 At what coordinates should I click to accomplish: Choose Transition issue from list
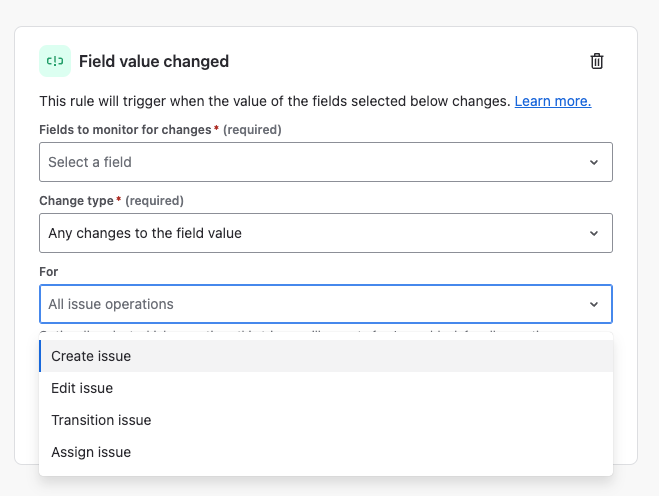(x=326, y=420)
